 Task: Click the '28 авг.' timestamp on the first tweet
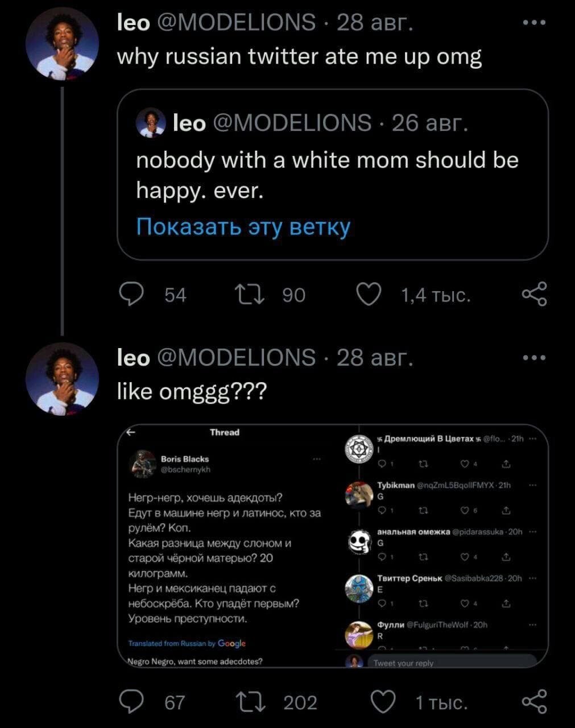375,23
